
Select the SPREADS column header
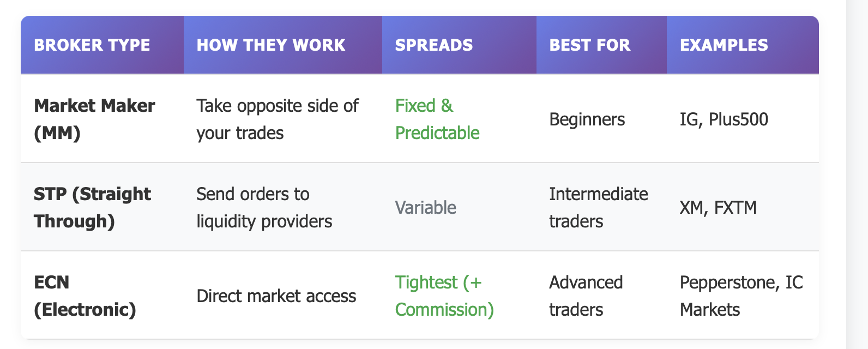[434, 45]
